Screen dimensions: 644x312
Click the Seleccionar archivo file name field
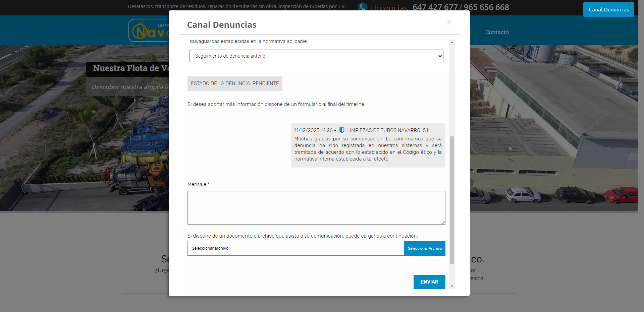coord(296,248)
